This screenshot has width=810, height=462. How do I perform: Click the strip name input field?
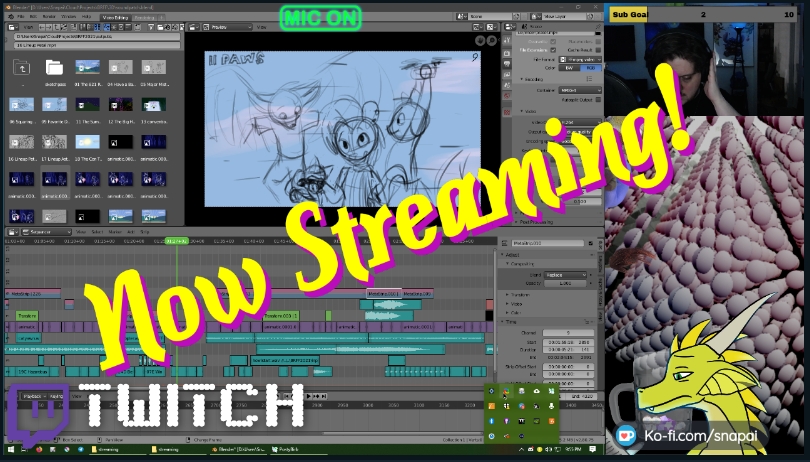point(548,243)
